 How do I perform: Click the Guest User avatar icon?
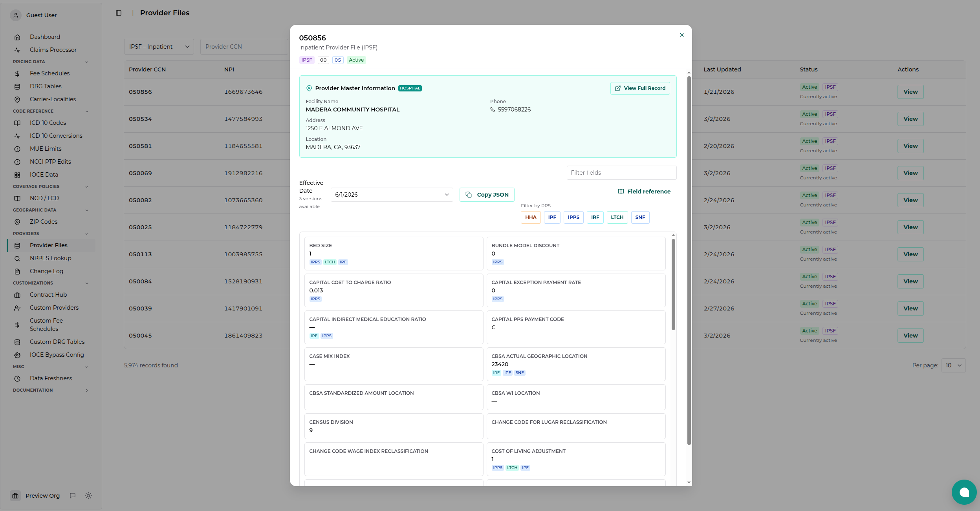point(16,15)
